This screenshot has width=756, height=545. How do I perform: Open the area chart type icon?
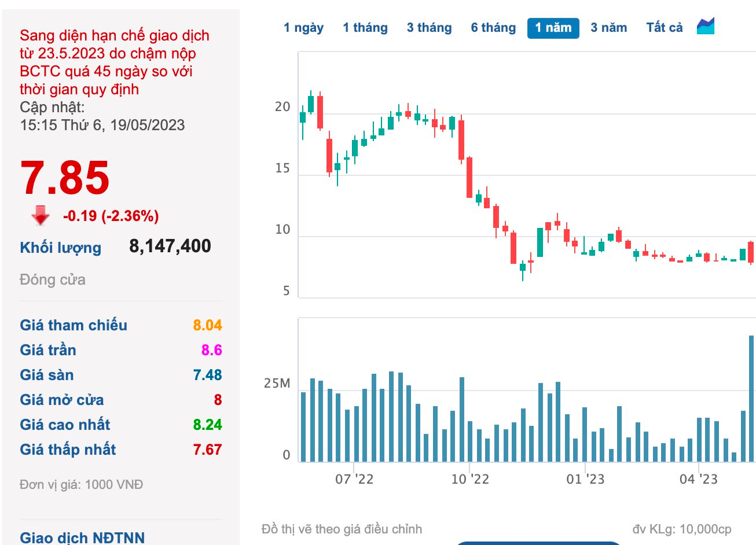[x=706, y=26]
